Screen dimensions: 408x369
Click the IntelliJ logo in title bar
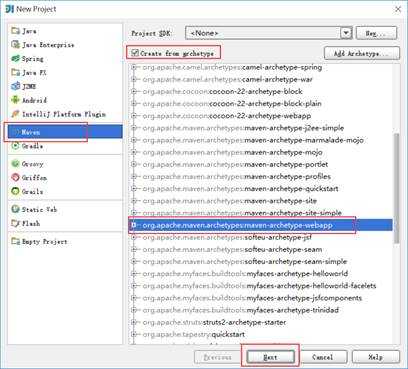(x=9, y=9)
